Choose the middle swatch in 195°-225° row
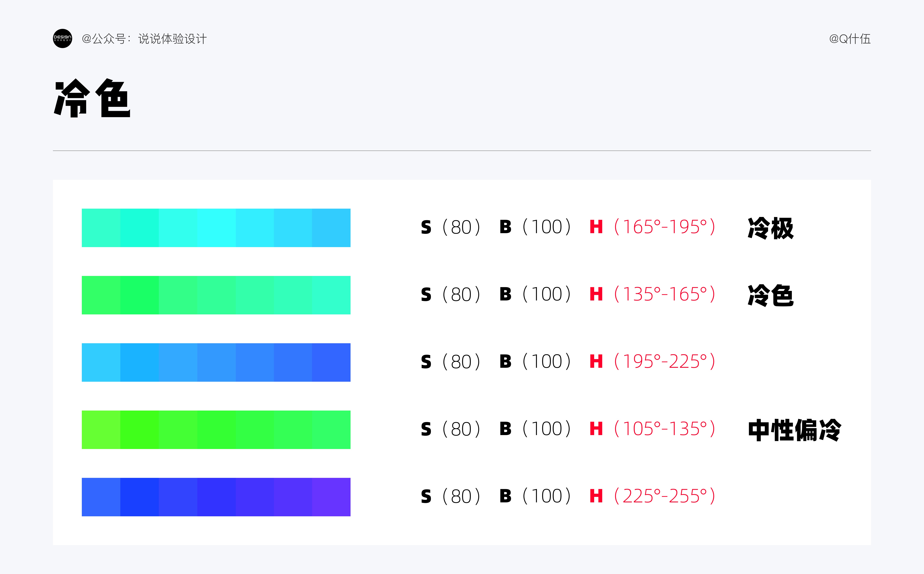The image size is (924, 574). click(x=216, y=362)
